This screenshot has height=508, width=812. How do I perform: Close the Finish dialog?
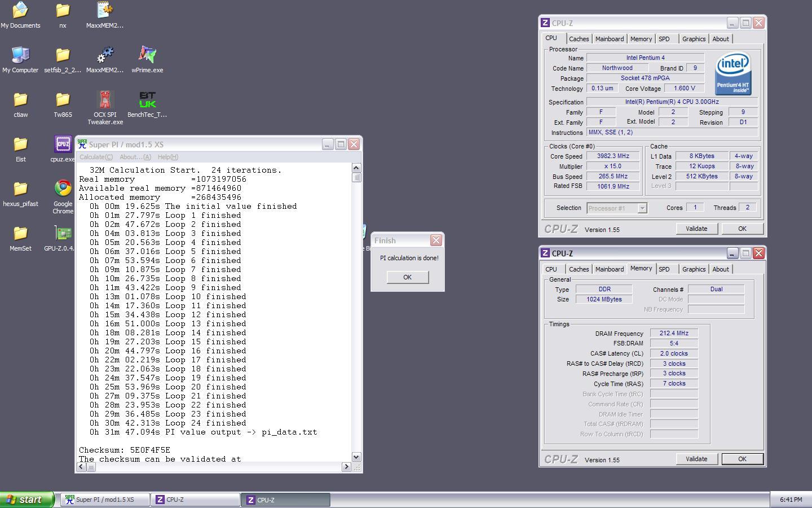point(436,240)
